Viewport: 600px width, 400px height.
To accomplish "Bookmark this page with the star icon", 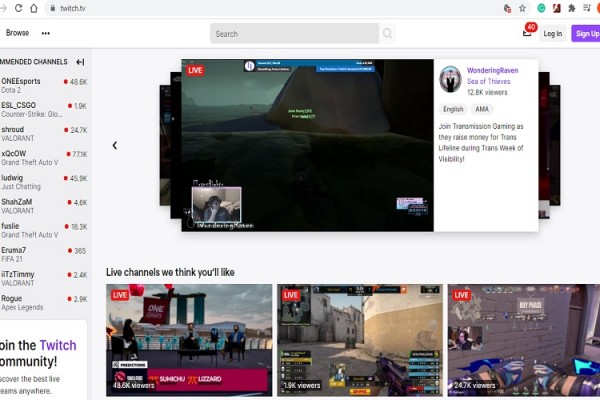I will coord(522,8).
